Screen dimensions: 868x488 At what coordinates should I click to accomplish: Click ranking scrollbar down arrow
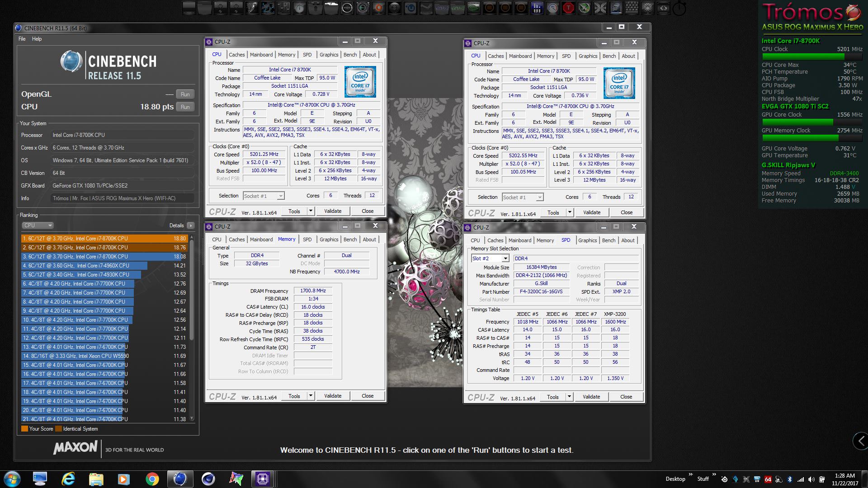point(192,418)
